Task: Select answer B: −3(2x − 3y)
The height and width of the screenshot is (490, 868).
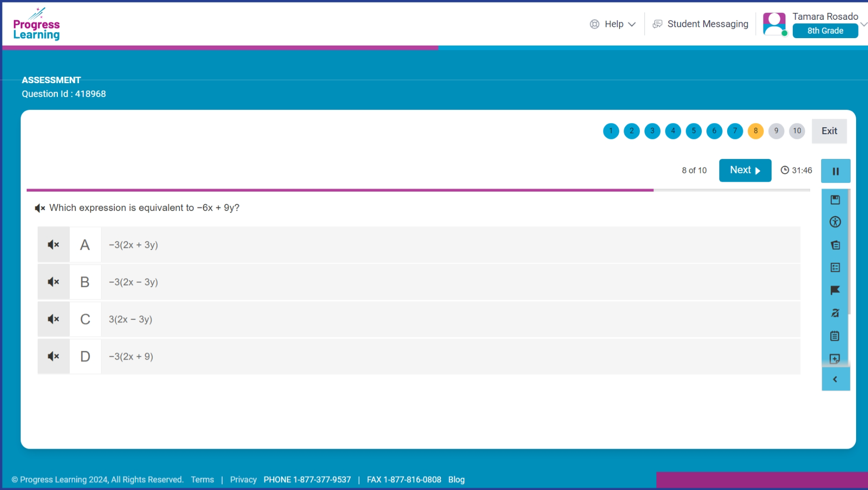Action: tap(419, 282)
